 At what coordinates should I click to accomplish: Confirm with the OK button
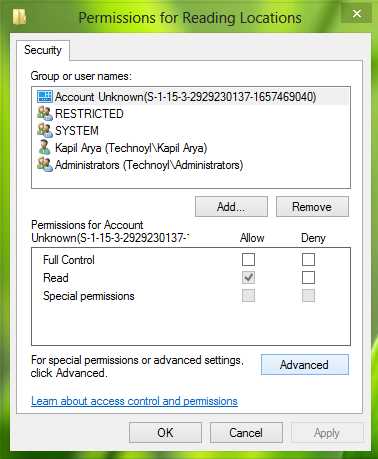[x=165, y=433]
